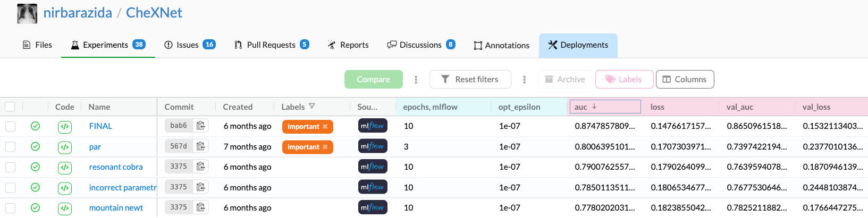Copy commit hash 567d for par
This screenshot has width=868, height=218.
[x=200, y=146]
